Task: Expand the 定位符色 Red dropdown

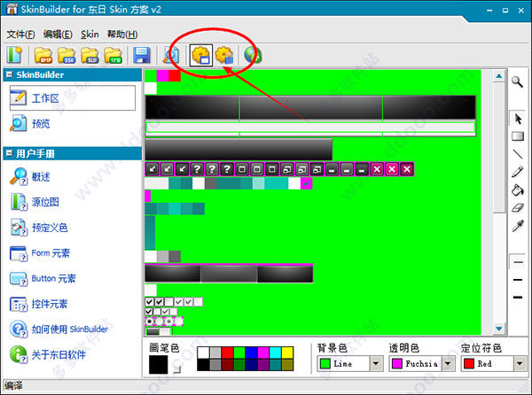Action: [x=520, y=363]
